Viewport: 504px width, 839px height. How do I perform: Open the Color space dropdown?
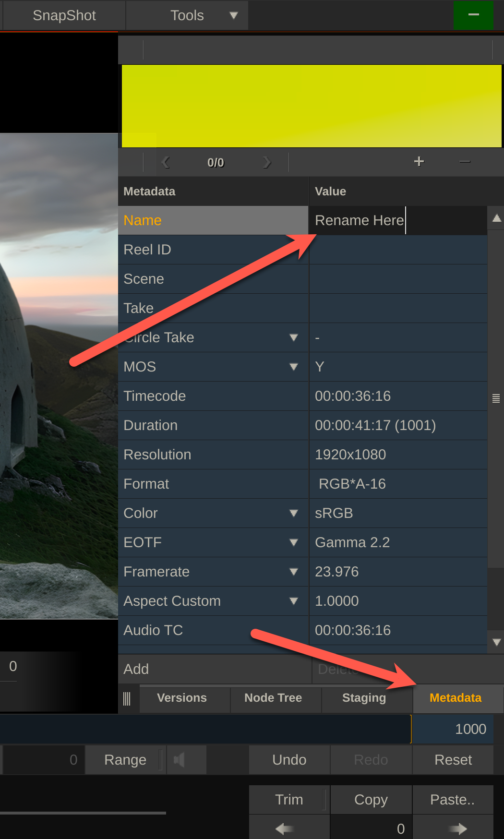tap(294, 513)
